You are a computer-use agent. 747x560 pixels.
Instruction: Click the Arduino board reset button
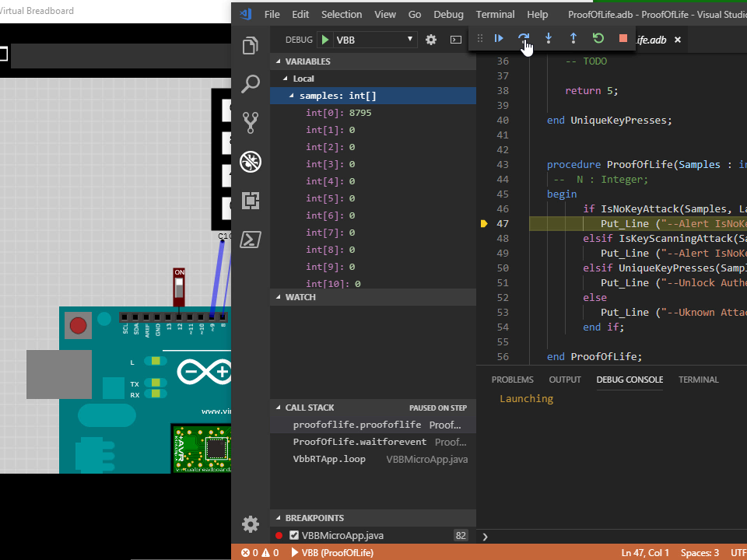79,324
